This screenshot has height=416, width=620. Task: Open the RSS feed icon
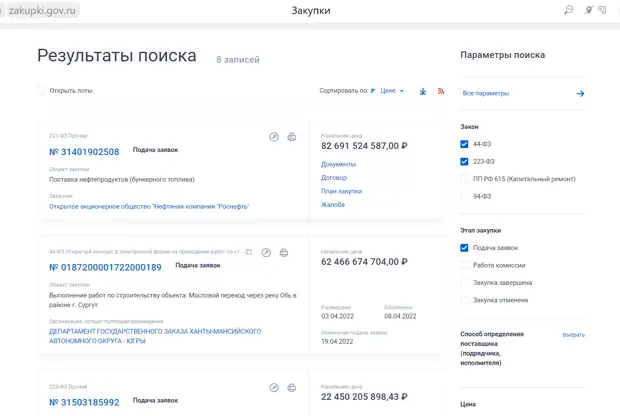pyautogui.click(x=441, y=91)
